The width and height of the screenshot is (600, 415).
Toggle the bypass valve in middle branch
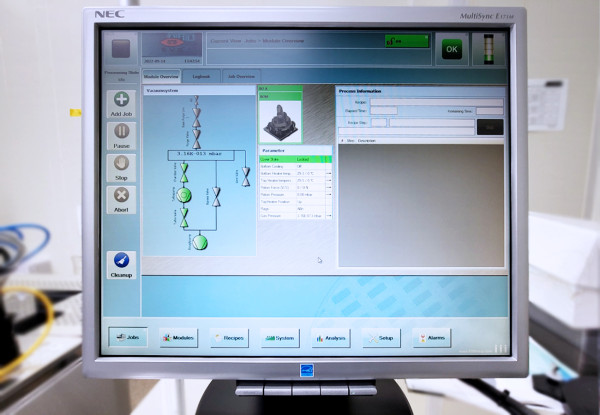coord(214,194)
